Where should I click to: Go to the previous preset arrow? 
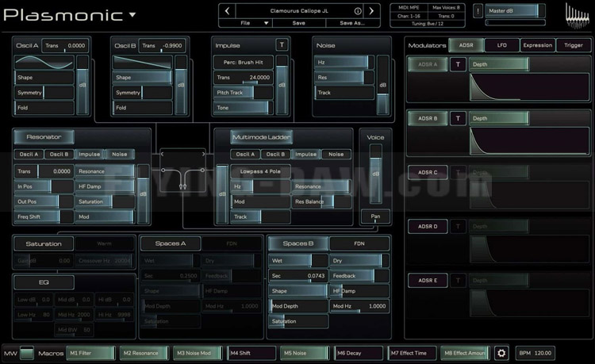[227, 11]
